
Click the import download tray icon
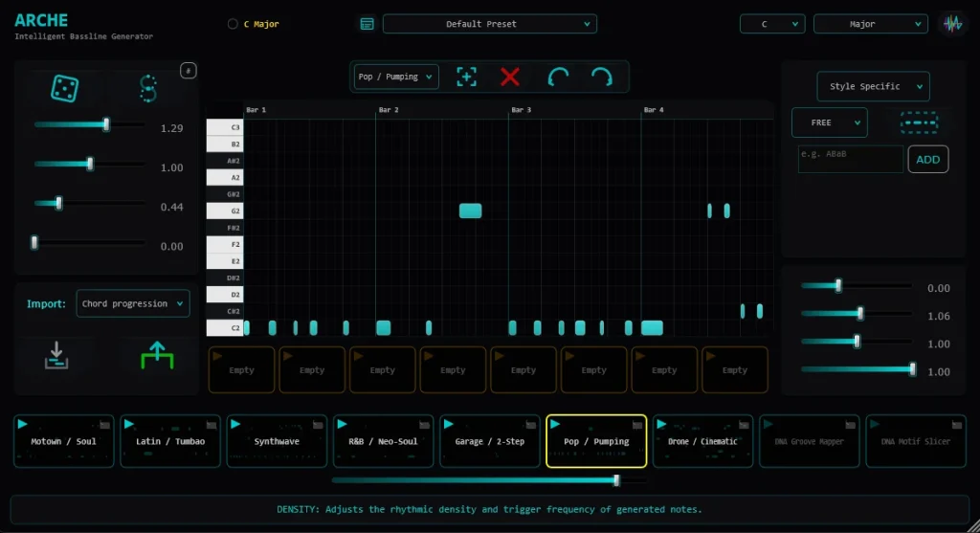point(56,355)
